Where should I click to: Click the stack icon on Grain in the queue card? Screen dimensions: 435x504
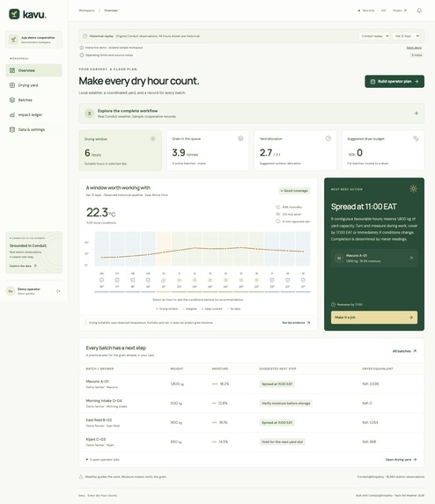[240, 139]
